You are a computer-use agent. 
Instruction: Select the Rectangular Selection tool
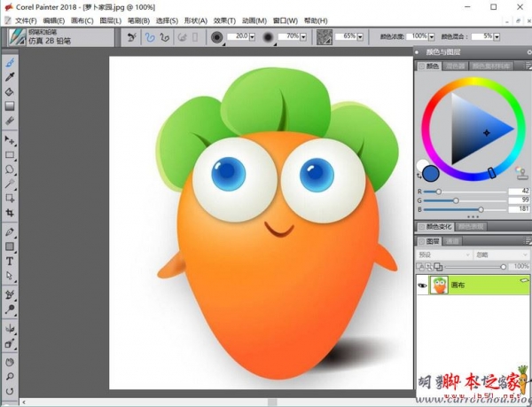coord(11,154)
